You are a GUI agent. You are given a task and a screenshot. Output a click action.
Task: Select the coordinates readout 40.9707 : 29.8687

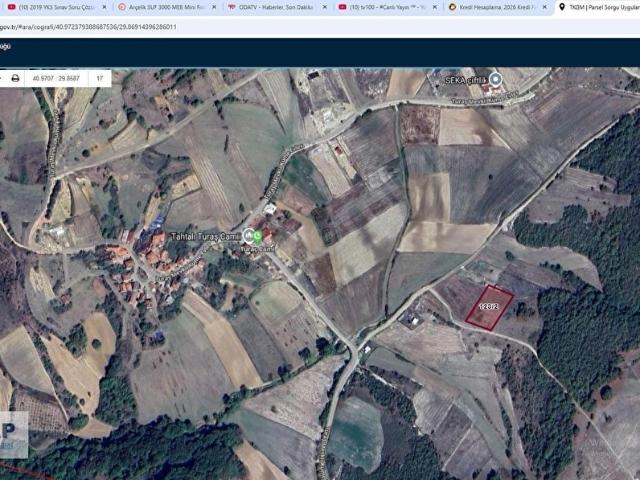[x=56, y=78]
